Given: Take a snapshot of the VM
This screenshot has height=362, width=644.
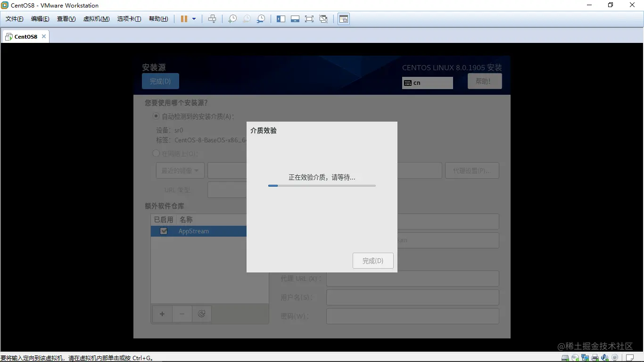Looking at the screenshot, I should coord(232,19).
